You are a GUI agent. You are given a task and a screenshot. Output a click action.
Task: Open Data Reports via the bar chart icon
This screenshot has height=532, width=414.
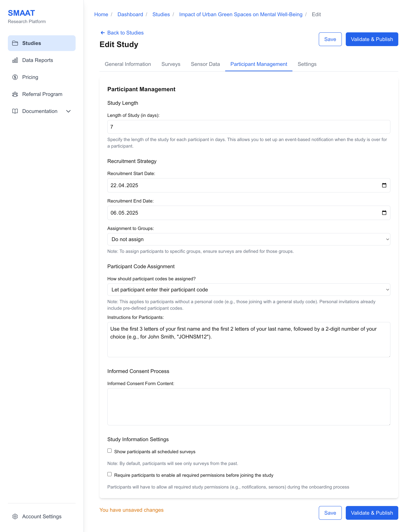tap(15, 60)
